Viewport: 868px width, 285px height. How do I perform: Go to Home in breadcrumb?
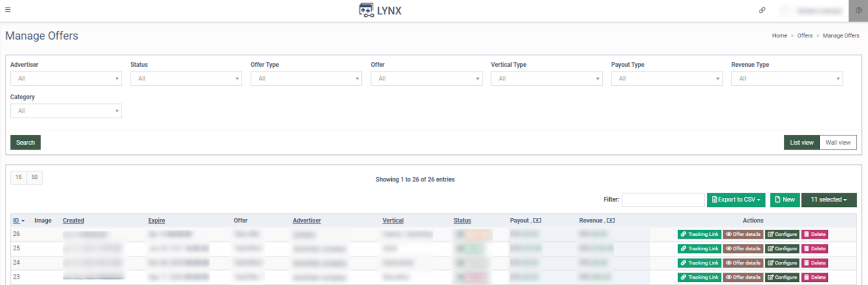point(779,36)
